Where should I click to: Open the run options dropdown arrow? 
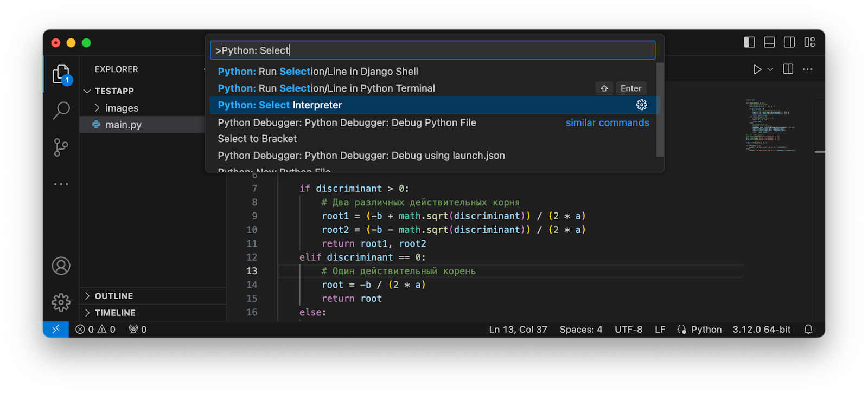[x=770, y=69]
